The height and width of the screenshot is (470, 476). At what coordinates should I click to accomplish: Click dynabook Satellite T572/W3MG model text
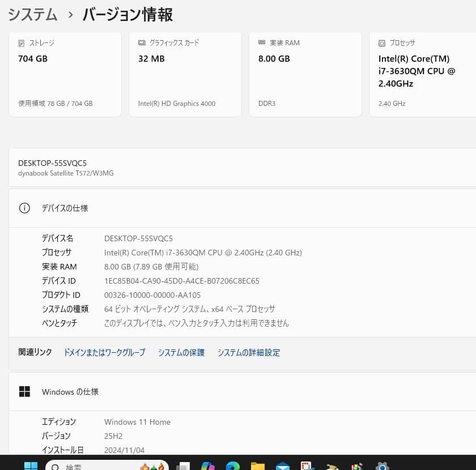pyautogui.click(x=66, y=173)
